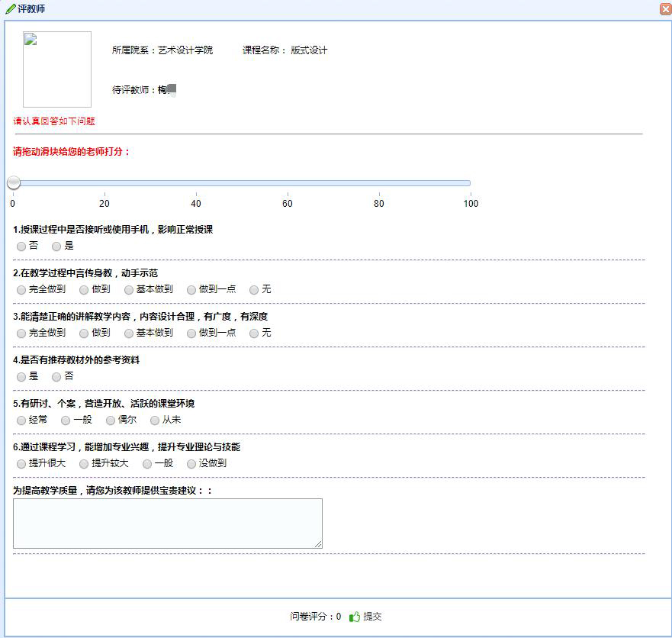Select 没做到 for question 6
The width and height of the screenshot is (672, 638).
coord(191,464)
